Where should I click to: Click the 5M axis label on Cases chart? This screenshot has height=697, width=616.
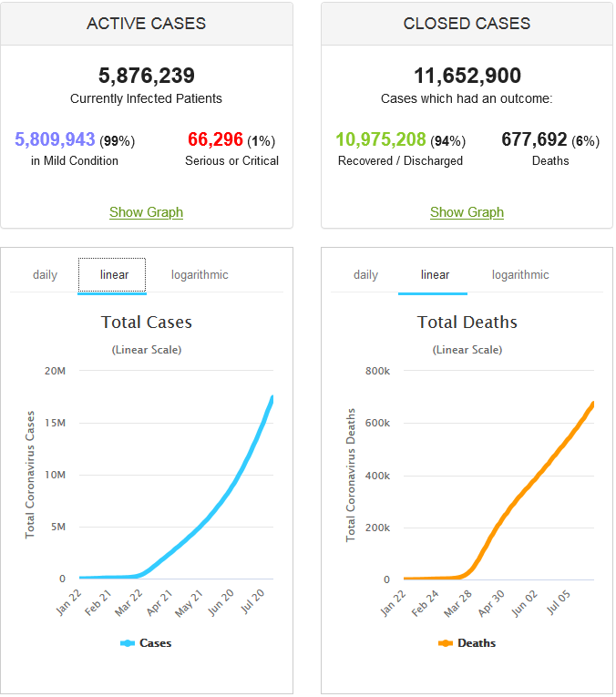click(x=57, y=527)
